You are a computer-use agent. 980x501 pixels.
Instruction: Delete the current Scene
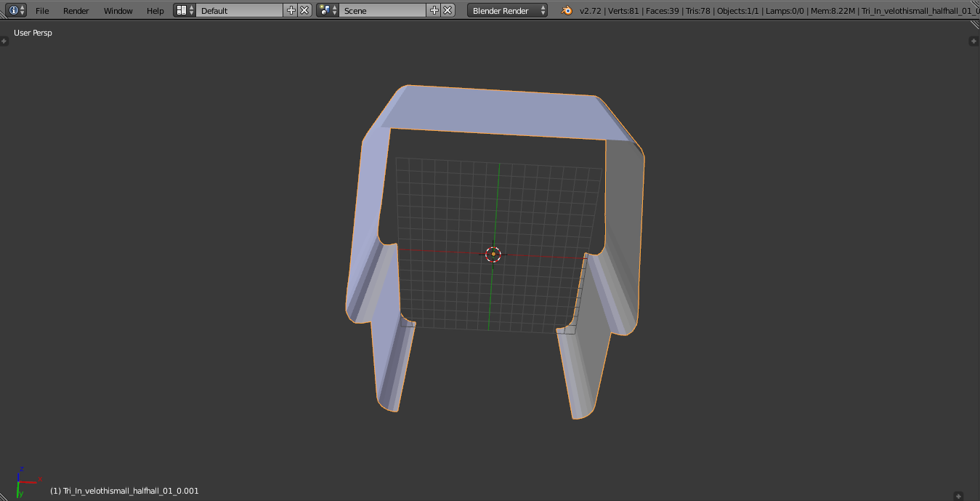pos(448,10)
